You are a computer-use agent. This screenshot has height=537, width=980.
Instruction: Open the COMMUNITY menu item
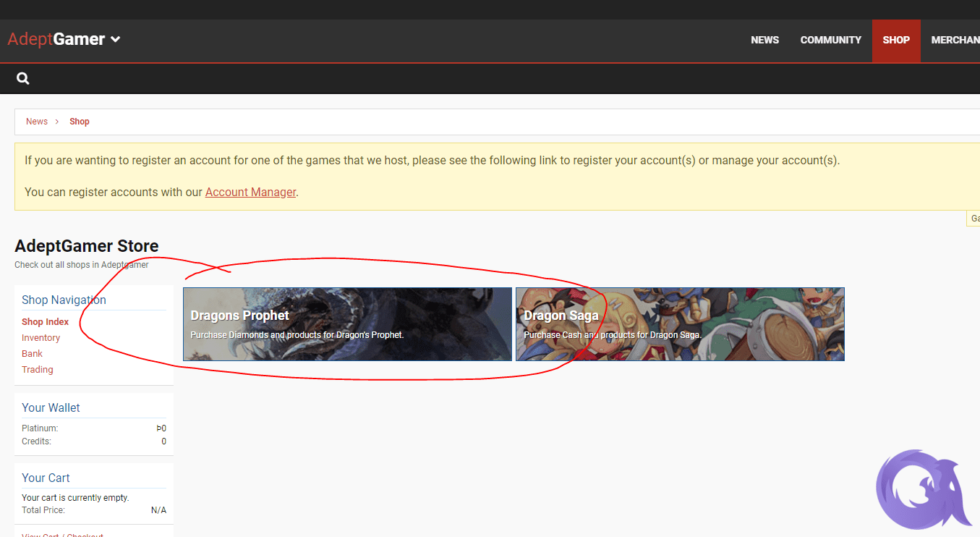click(x=830, y=41)
